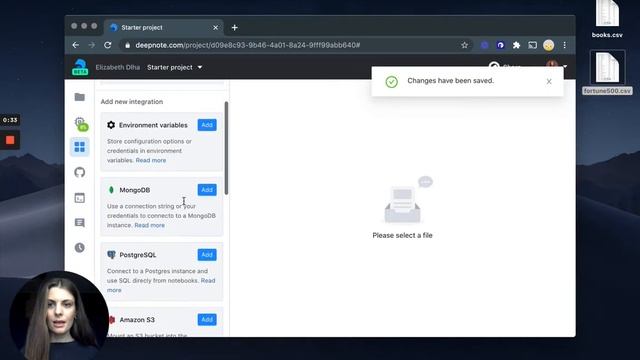Open the user account dropdown arrow

[565, 66]
